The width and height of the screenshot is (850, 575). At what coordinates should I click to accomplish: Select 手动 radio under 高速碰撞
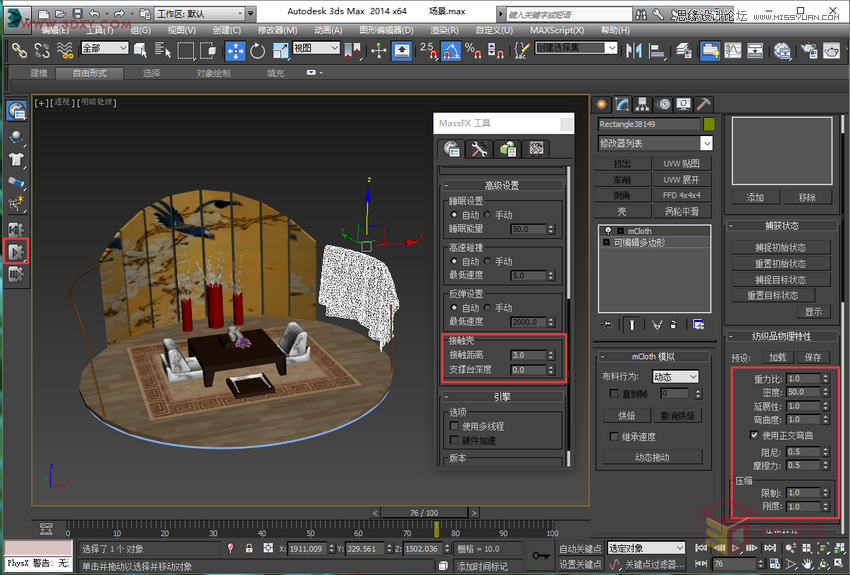click(487, 261)
